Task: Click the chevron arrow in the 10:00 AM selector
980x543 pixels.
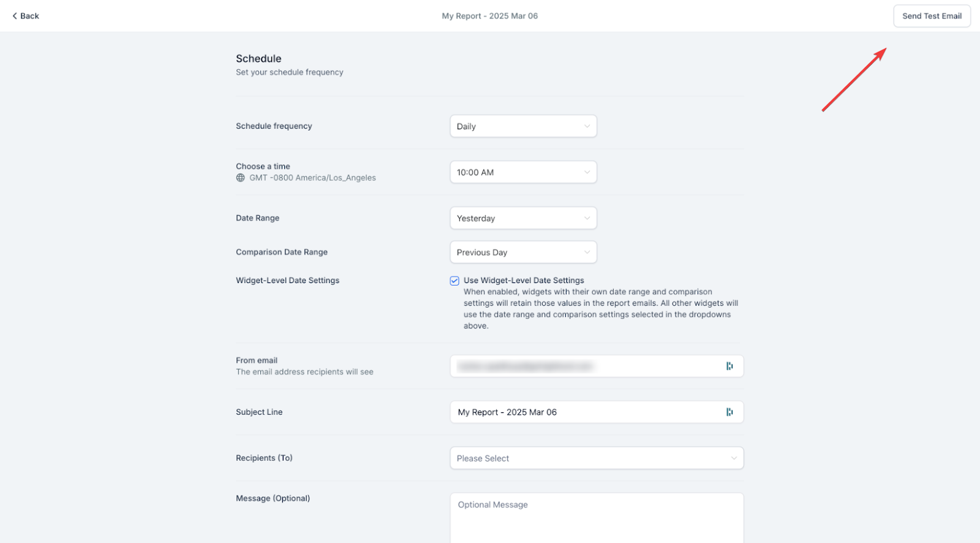Action: coord(587,172)
